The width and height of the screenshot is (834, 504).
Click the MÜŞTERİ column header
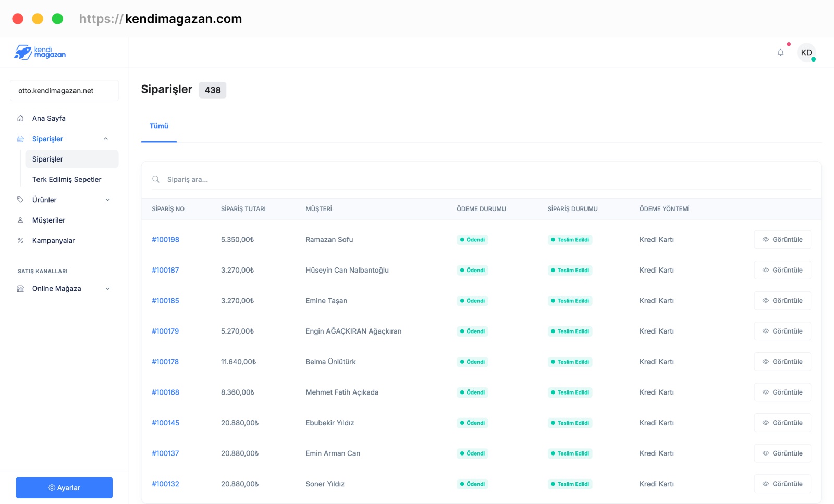pyautogui.click(x=318, y=209)
